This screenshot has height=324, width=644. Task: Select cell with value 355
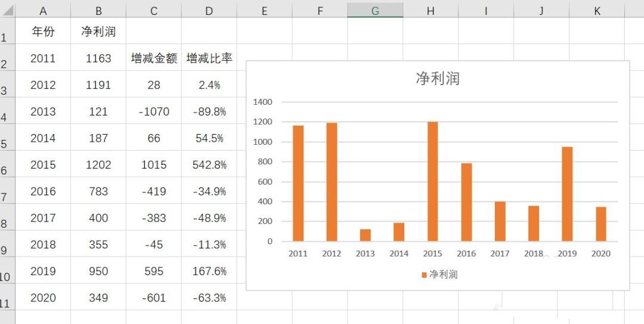click(98, 244)
